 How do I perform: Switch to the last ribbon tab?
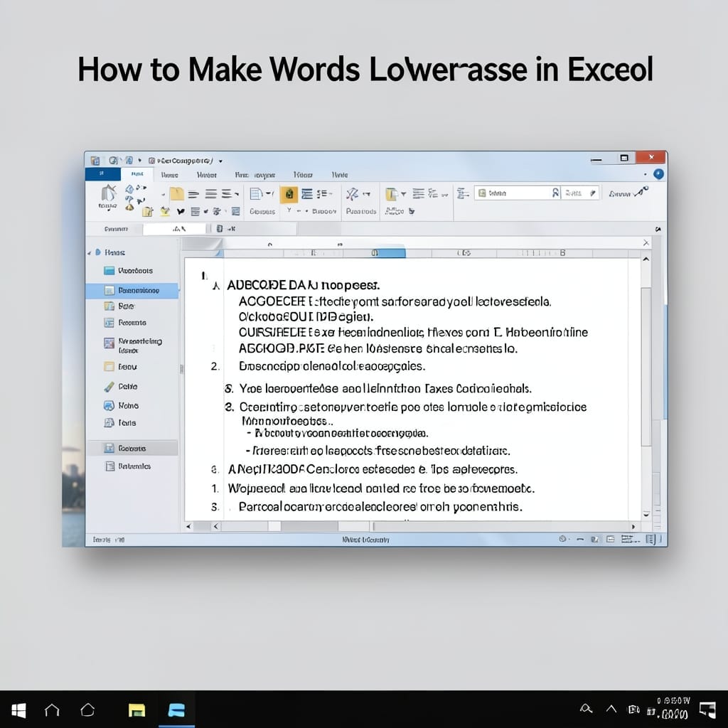[x=340, y=175]
